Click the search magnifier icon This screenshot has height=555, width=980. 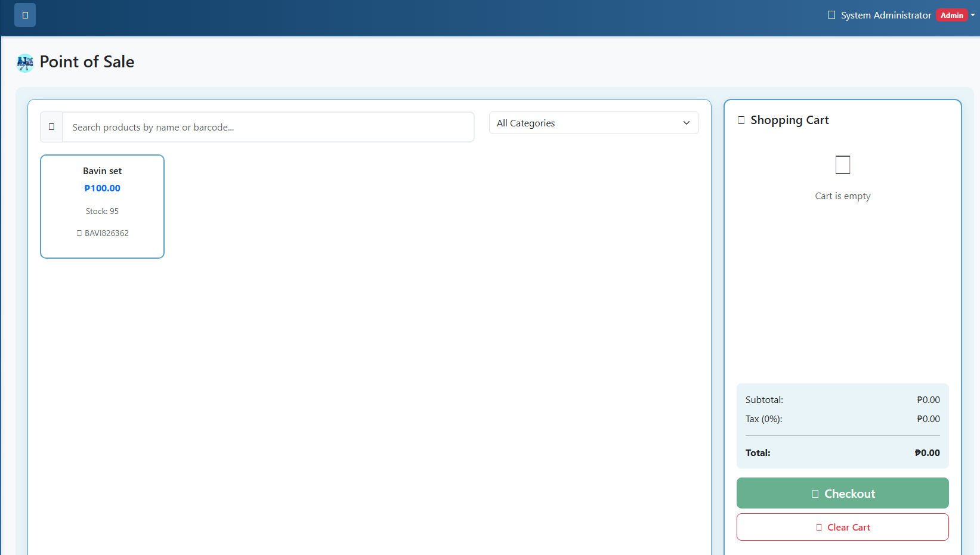51,127
